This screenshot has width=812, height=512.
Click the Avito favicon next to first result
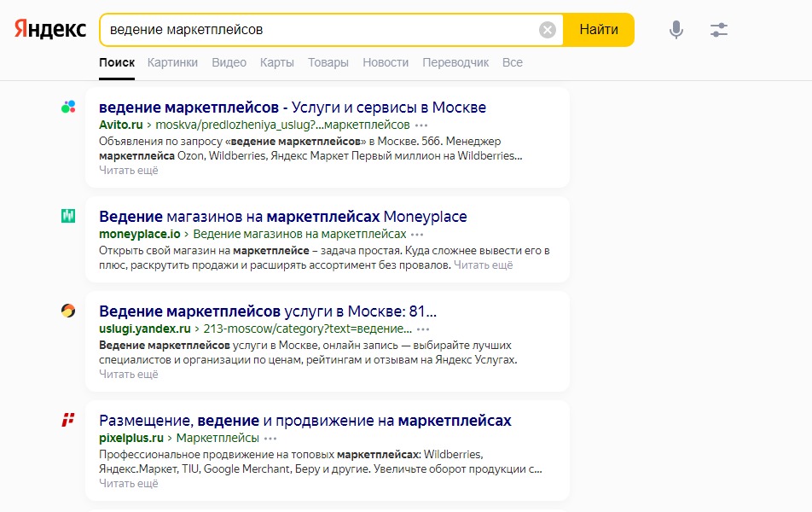68,108
